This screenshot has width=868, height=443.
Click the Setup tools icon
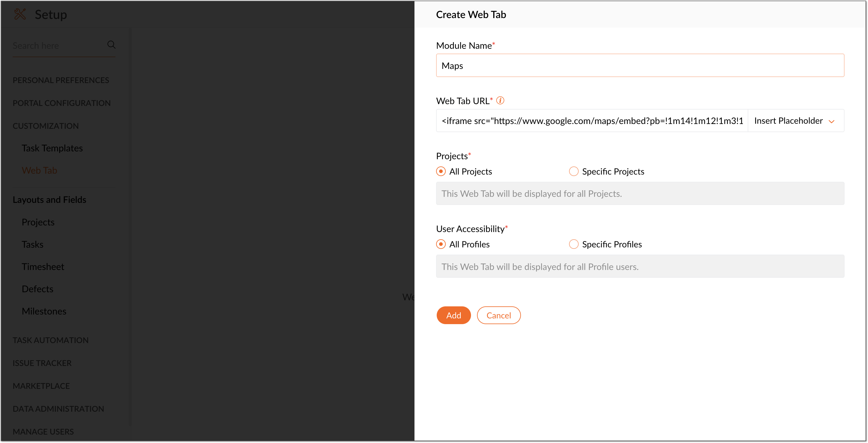(x=20, y=14)
